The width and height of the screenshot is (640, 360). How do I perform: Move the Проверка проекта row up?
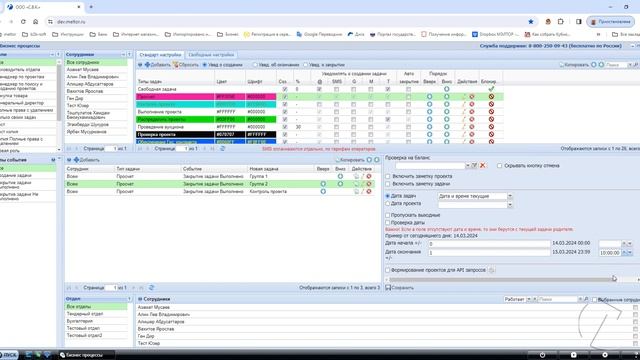tap(429, 134)
